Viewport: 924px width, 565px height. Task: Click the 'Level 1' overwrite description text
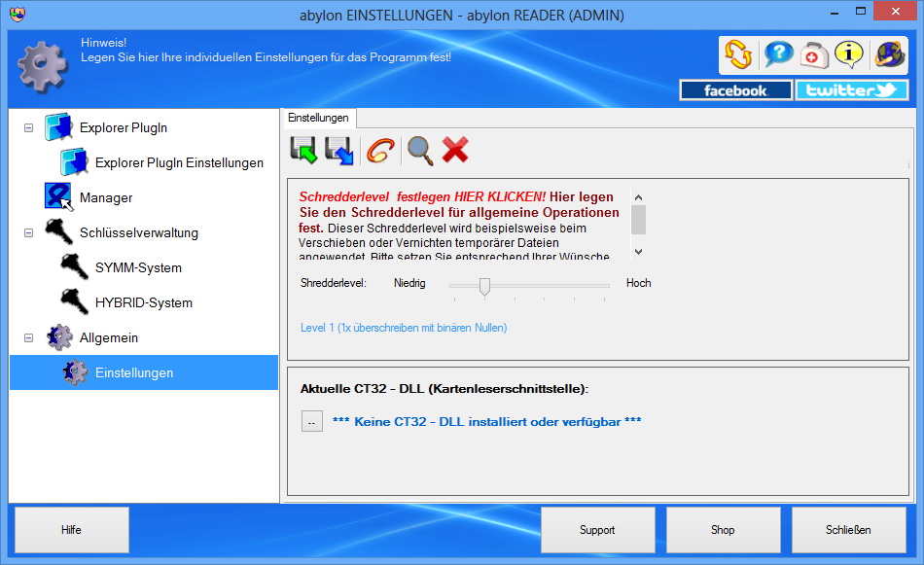tap(404, 328)
